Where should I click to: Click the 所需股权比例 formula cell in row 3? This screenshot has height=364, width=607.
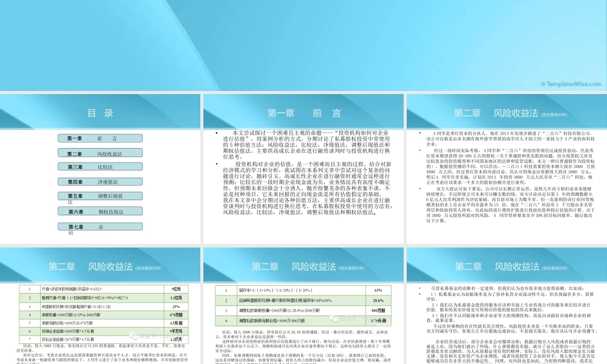102,306
